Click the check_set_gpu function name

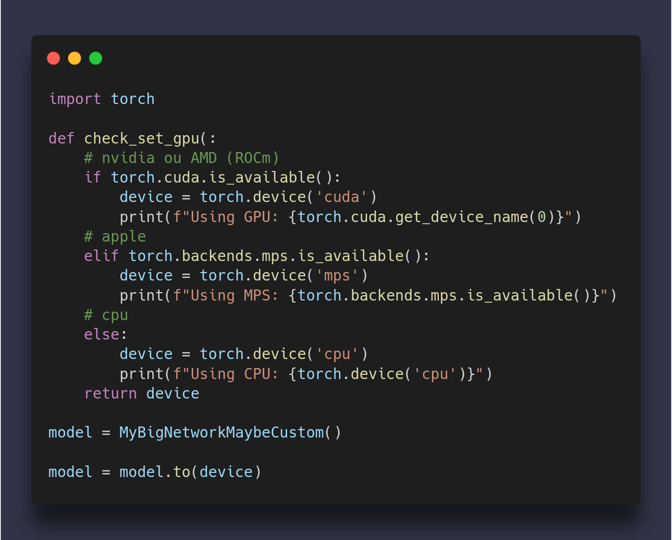pos(141,138)
